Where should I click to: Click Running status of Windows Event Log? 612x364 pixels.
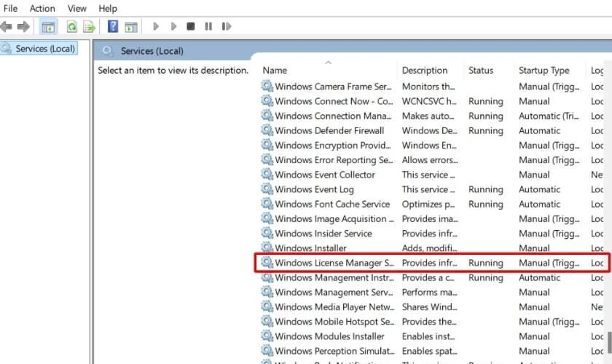[485, 189]
